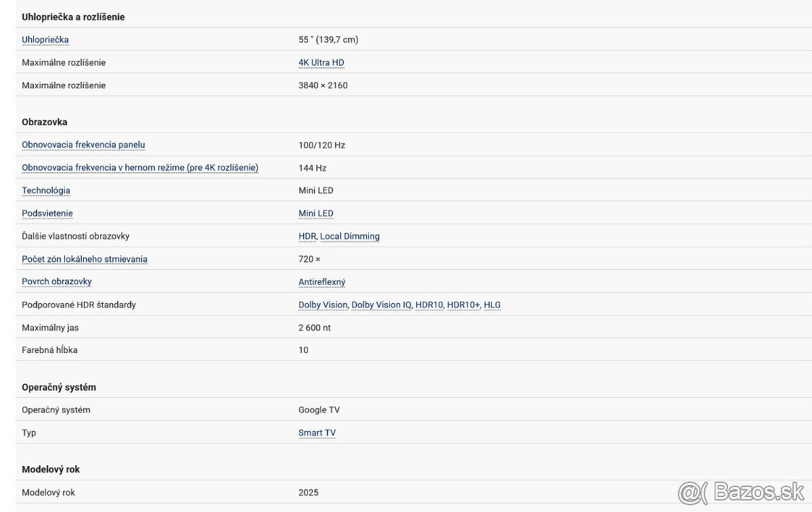Screen dimensions: 812x512
Task: Click the Antireflexný value link
Action: point(322,282)
